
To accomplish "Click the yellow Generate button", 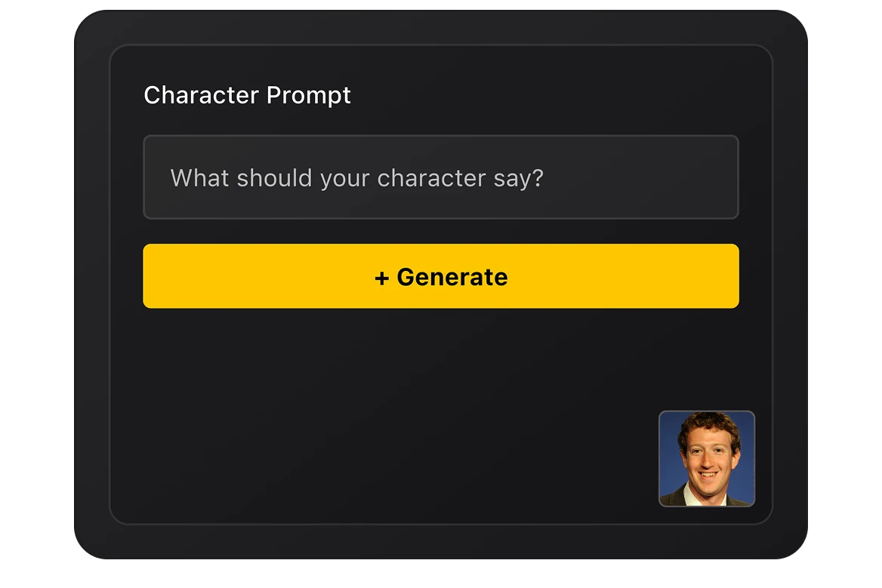I will tap(441, 276).
